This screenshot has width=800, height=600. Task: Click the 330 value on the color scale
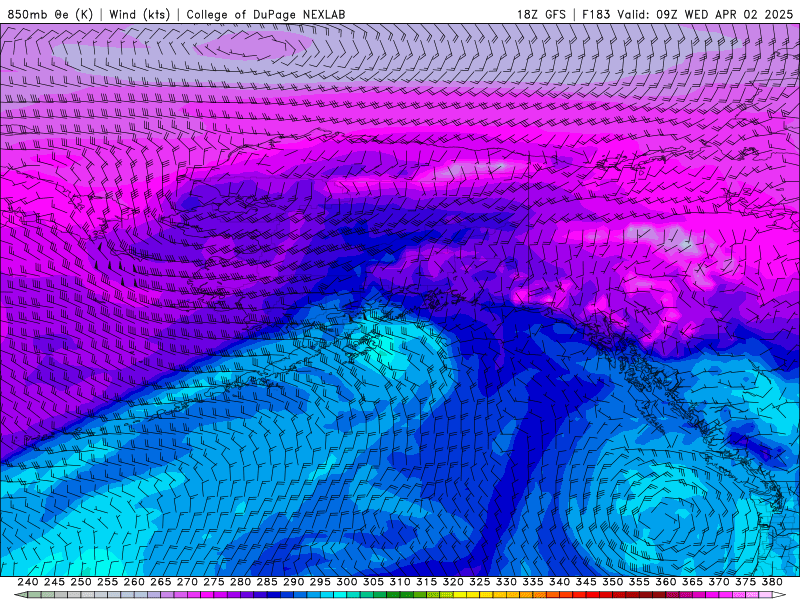(506, 582)
